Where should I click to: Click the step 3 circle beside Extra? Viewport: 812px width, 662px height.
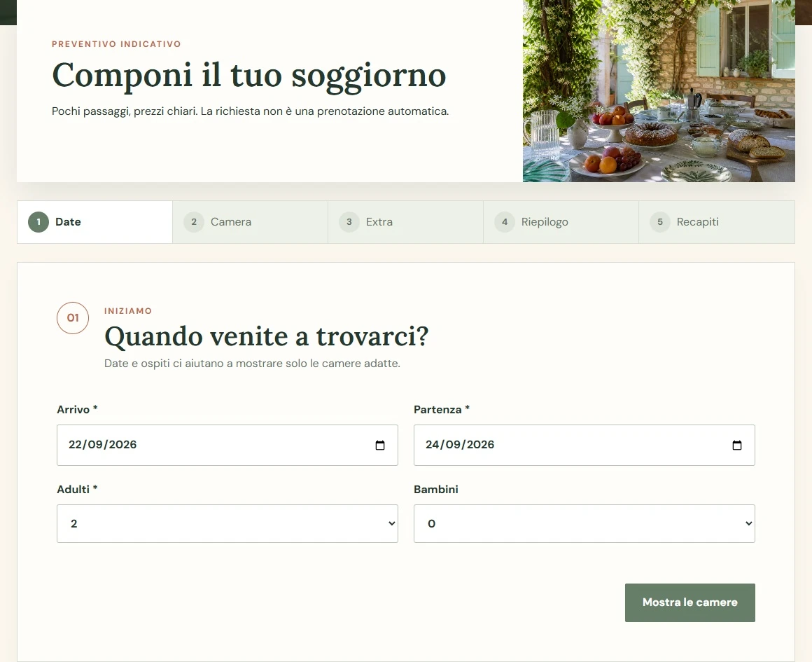tap(349, 222)
